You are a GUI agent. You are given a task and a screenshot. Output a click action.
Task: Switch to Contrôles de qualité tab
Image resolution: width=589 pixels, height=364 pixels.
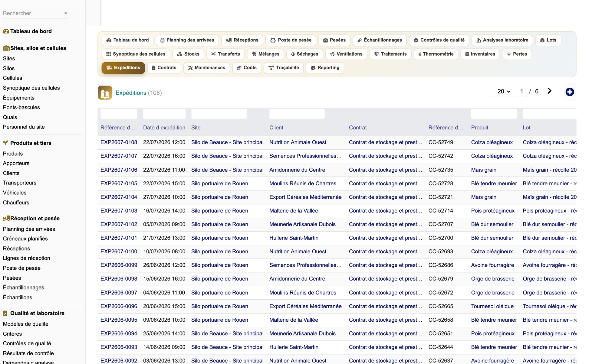(x=439, y=40)
